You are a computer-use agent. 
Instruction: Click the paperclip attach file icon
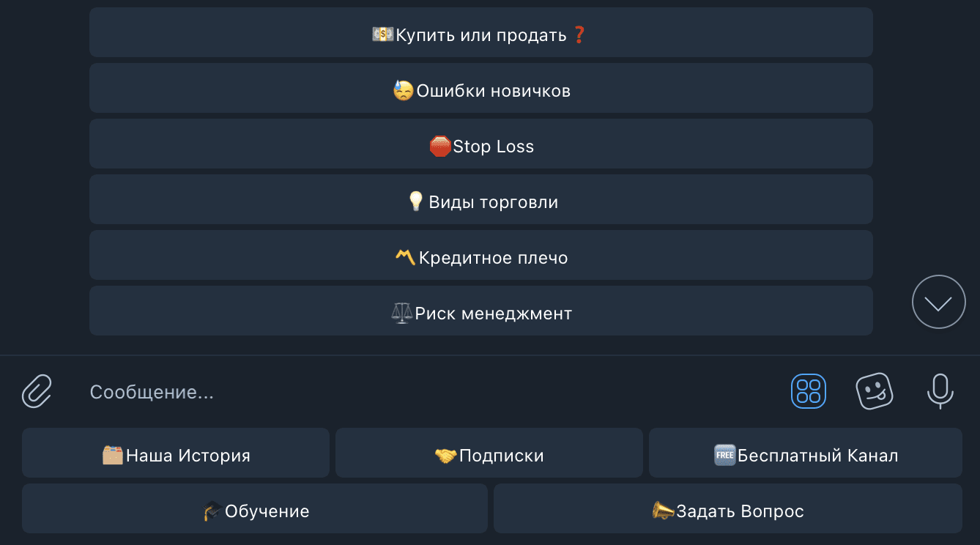37,391
